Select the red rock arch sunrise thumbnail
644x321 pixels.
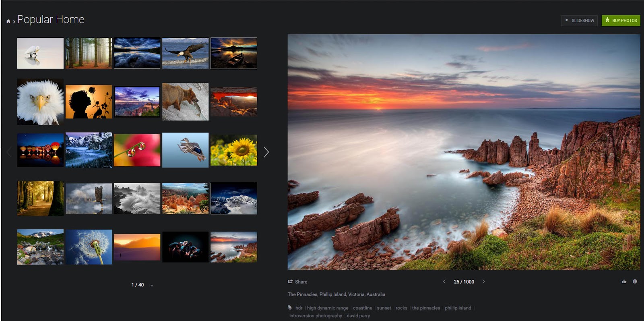[x=233, y=101]
